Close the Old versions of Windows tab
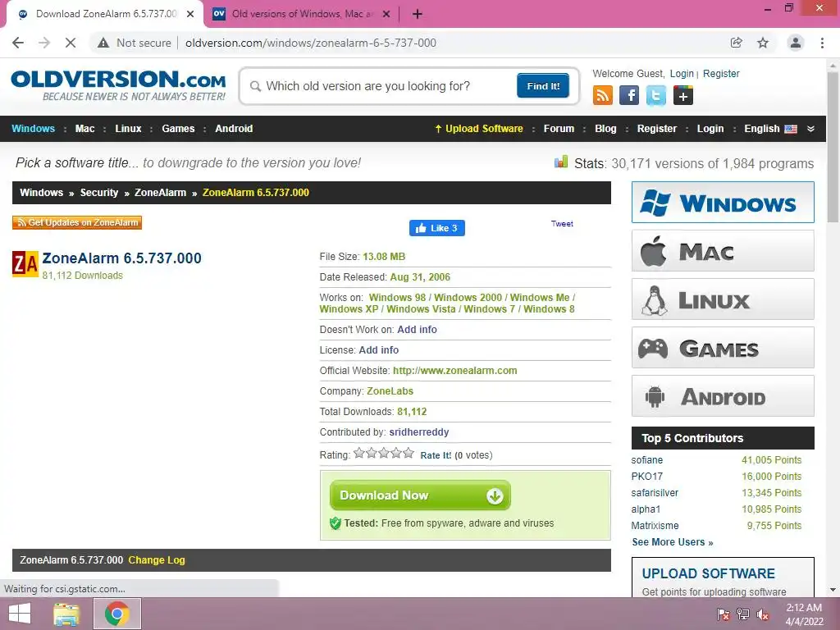840x630 pixels. (x=386, y=14)
